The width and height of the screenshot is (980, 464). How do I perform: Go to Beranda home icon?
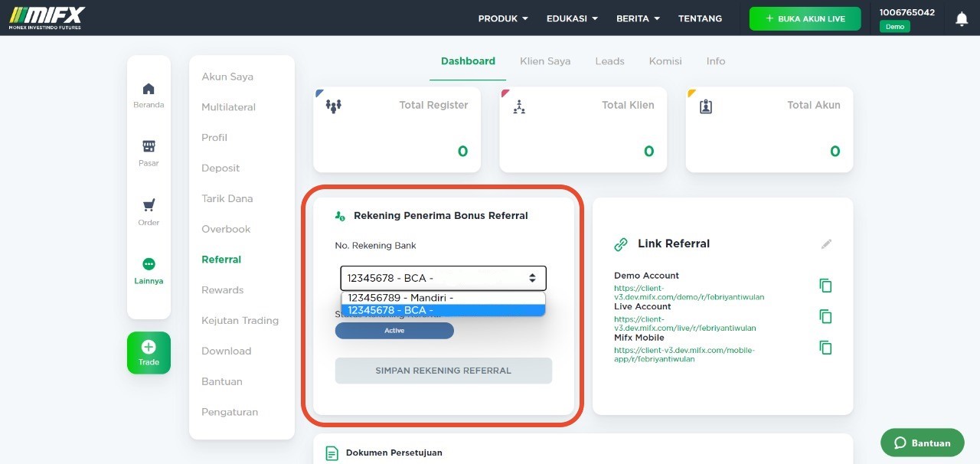[149, 90]
